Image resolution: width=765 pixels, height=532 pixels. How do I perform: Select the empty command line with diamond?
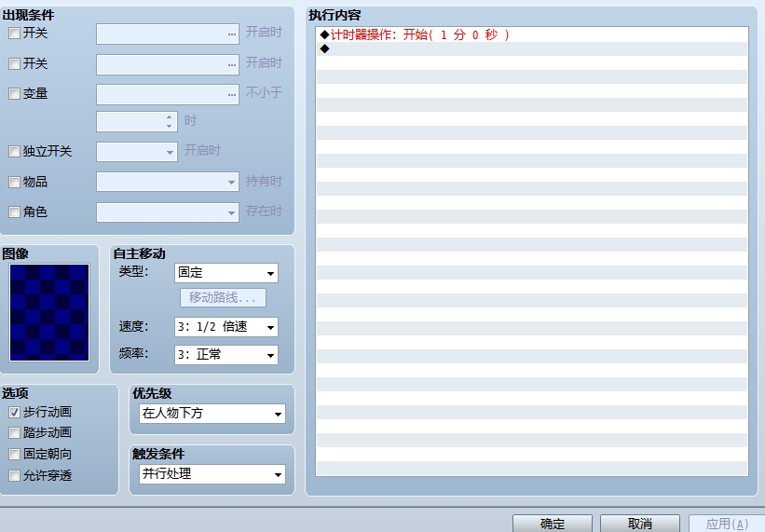tap(532, 48)
